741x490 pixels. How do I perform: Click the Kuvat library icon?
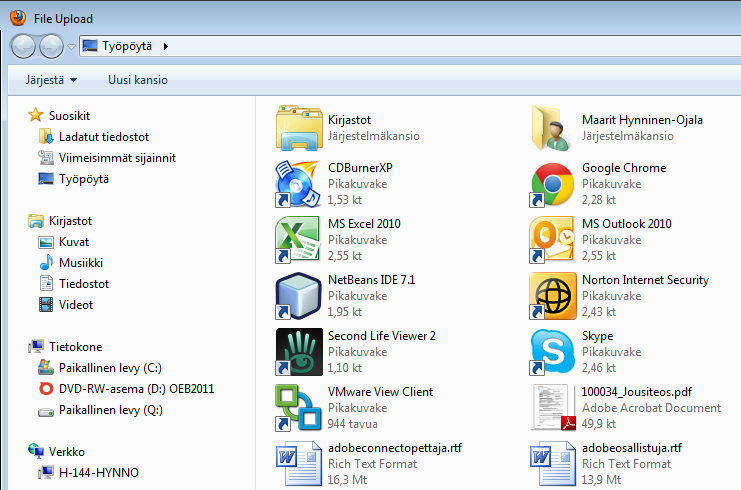[46, 242]
